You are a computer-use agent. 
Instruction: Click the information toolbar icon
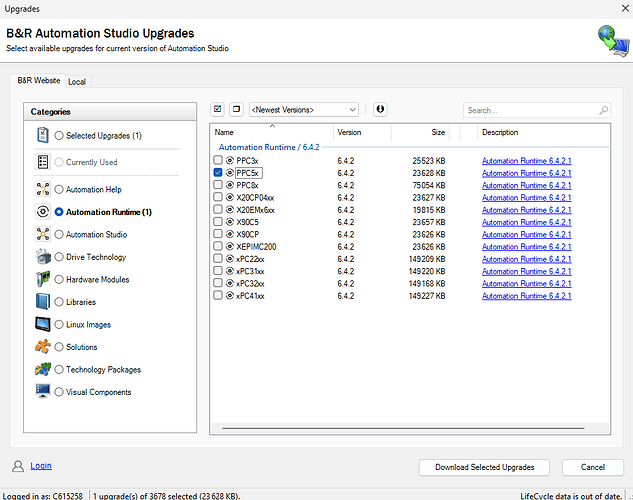pos(380,109)
